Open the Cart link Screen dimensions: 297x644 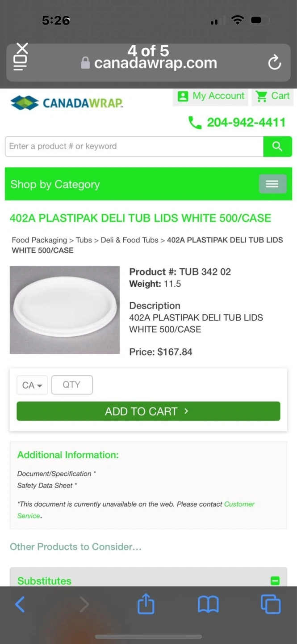click(x=272, y=96)
